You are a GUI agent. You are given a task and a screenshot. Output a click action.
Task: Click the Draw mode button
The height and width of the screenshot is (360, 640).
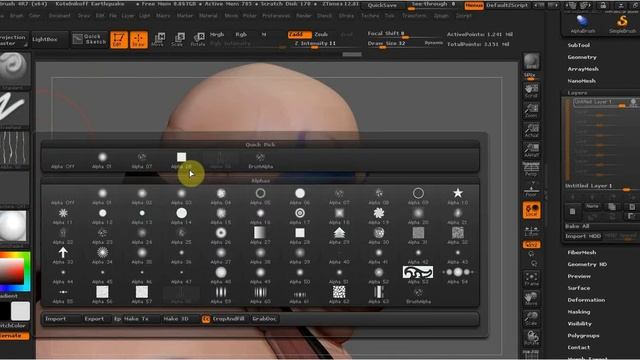138,40
